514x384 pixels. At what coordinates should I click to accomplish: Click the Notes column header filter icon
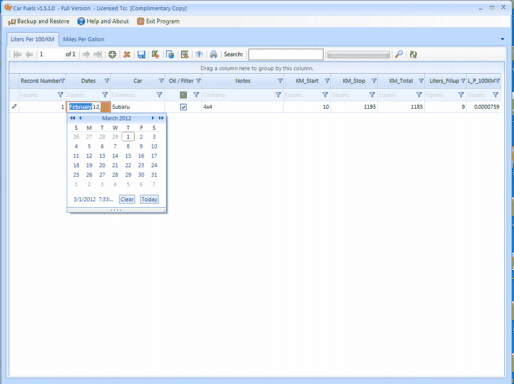click(x=280, y=81)
